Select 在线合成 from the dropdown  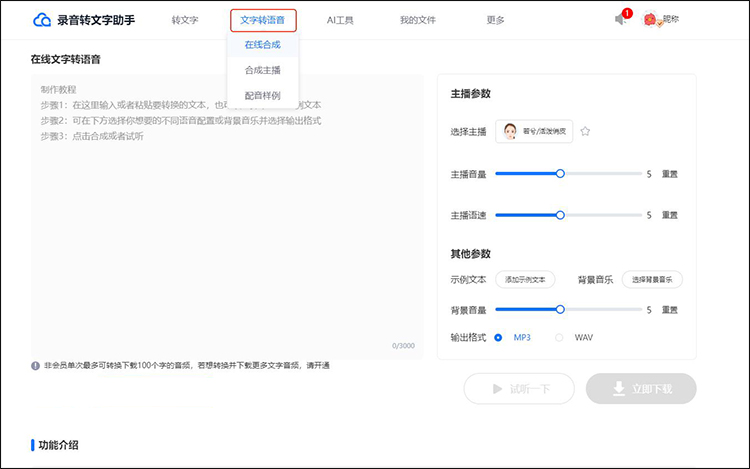(x=263, y=44)
